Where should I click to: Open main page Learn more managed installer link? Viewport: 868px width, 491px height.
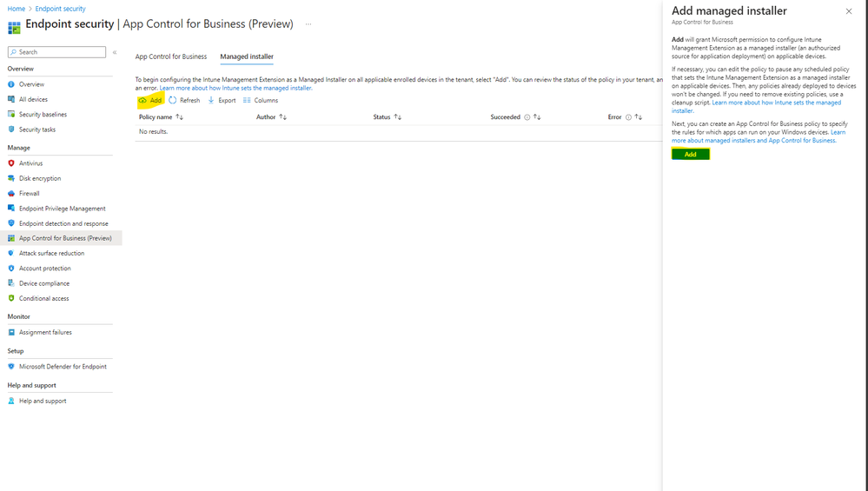pos(235,88)
